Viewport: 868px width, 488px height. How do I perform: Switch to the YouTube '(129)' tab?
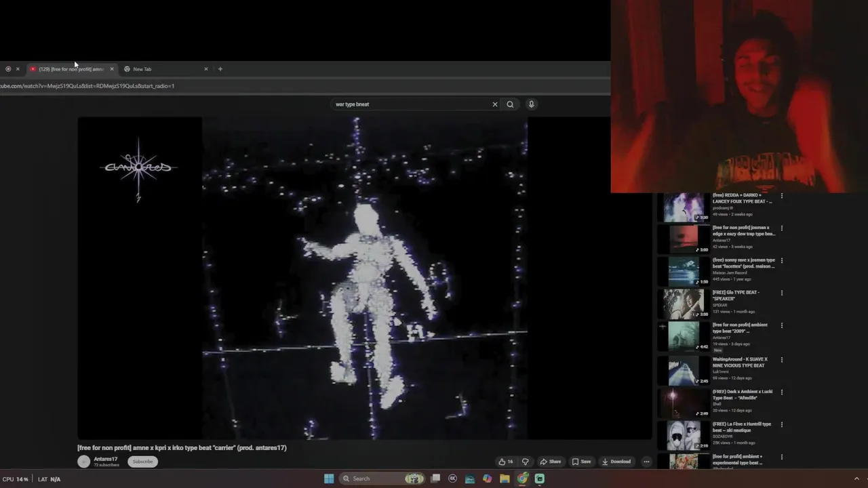click(x=72, y=69)
